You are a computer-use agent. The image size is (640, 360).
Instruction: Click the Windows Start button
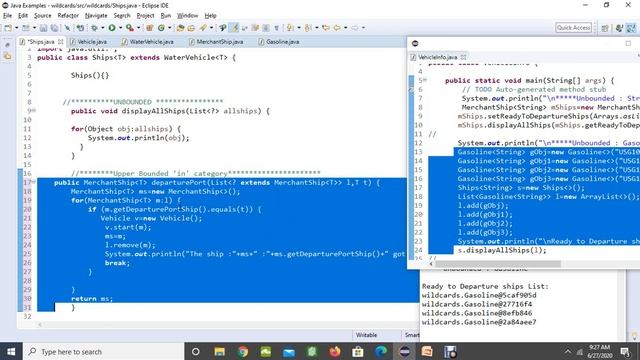(x=11, y=351)
